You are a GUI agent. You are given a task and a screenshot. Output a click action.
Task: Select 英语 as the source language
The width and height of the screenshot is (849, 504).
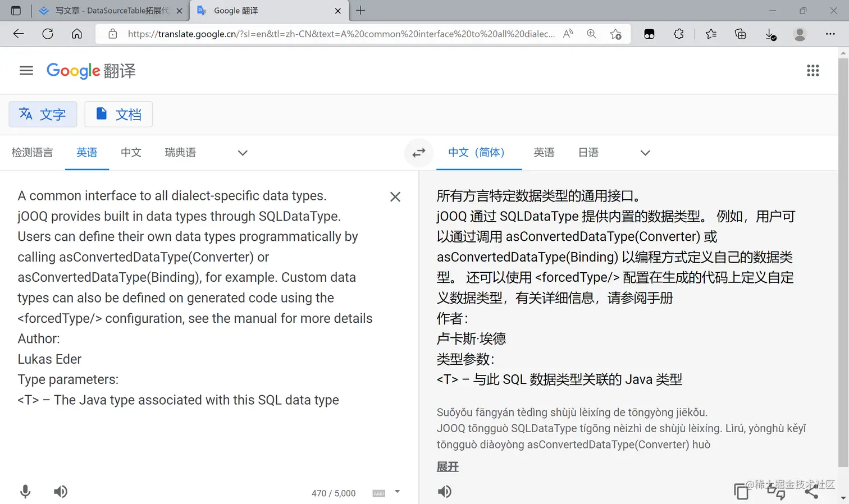click(x=87, y=153)
